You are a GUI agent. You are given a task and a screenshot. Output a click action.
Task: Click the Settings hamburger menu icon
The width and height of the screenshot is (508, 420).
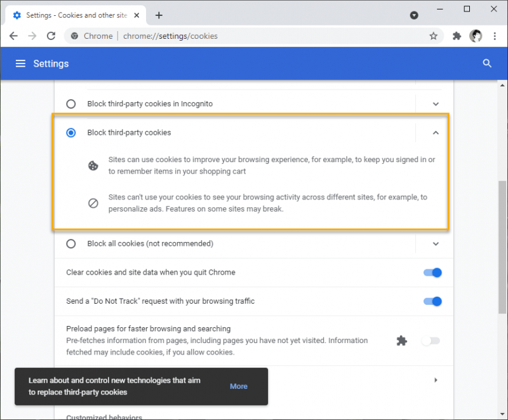tap(21, 64)
